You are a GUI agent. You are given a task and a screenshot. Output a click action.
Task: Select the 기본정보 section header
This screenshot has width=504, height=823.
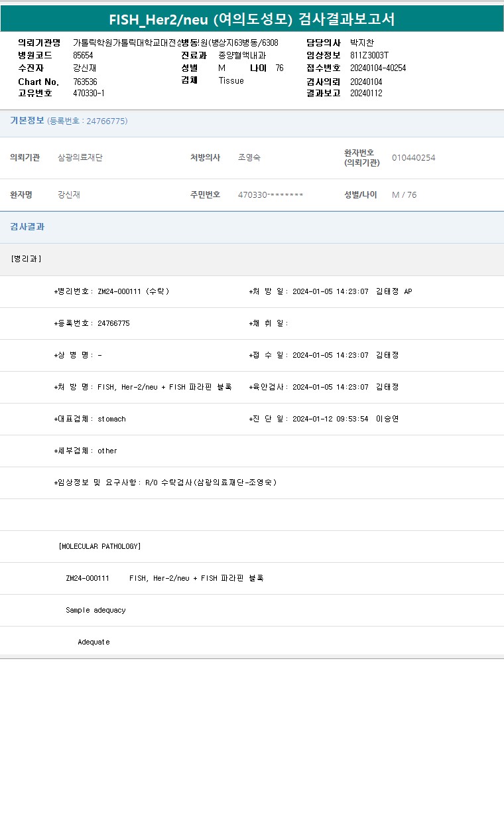tap(27, 121)
